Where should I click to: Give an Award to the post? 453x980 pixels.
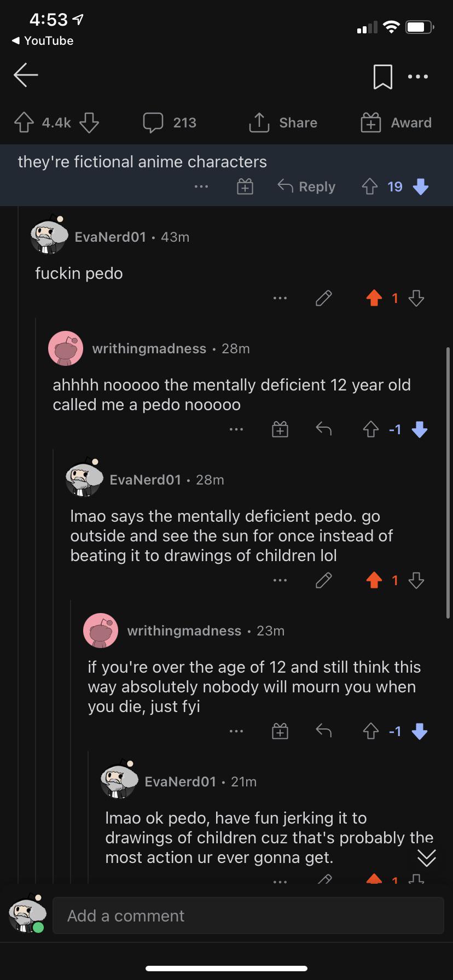371,122
